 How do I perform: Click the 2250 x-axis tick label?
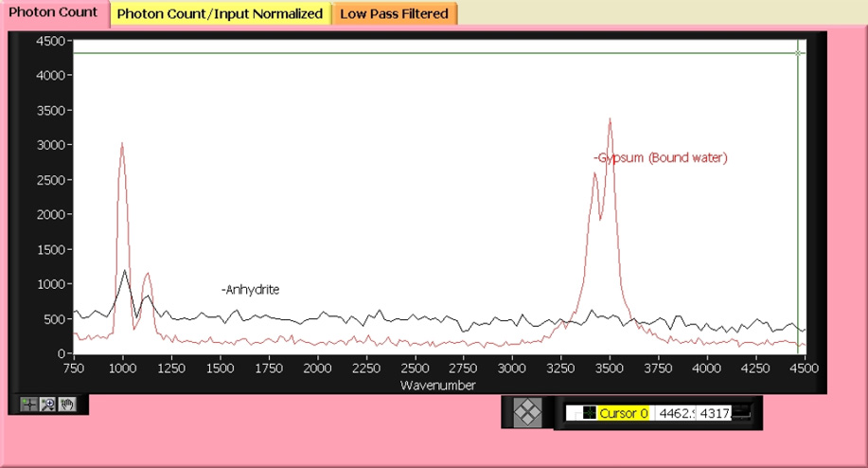click(x=366, y=369)
